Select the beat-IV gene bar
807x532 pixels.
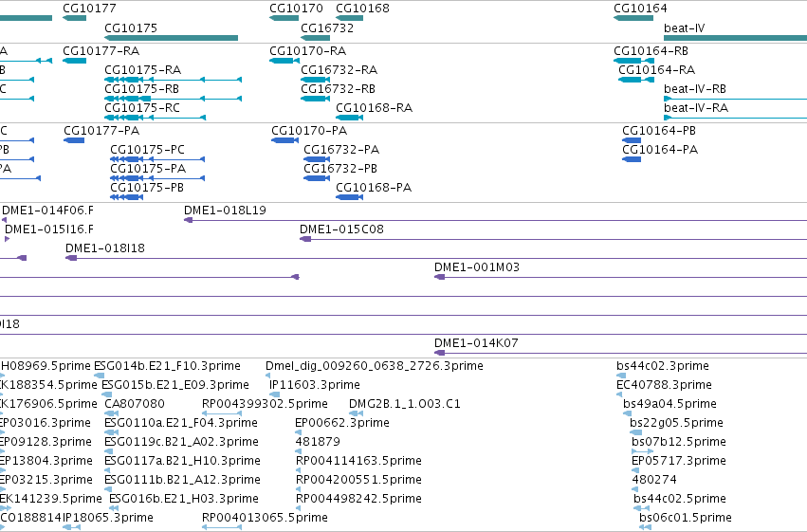point(736,38)
